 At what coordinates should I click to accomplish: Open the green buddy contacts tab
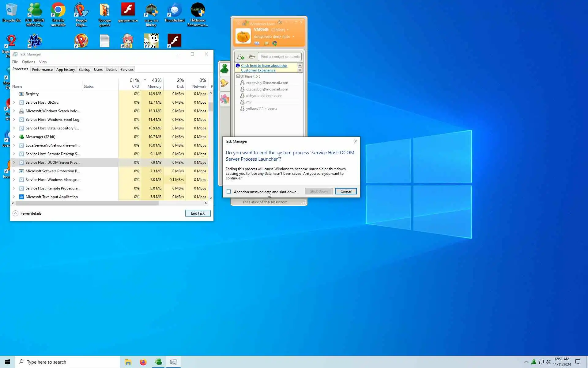tap(224, 68)
